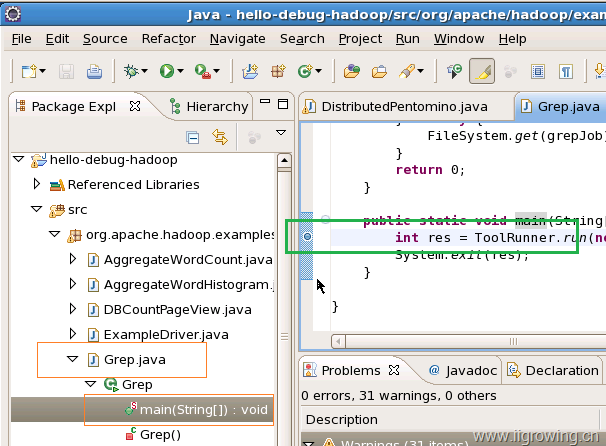Open the Source menu
The image size is (606, 446).
[x=105, y=39]
